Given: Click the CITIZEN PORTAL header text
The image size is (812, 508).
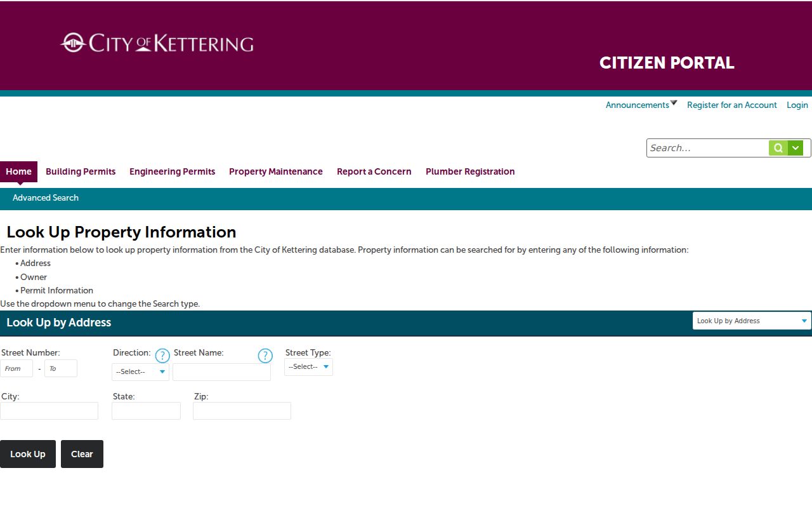Looking at the screenshot, I should 667,63.
